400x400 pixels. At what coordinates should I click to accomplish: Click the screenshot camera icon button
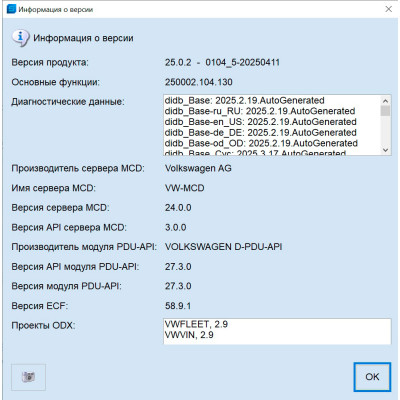click(28, 377)
